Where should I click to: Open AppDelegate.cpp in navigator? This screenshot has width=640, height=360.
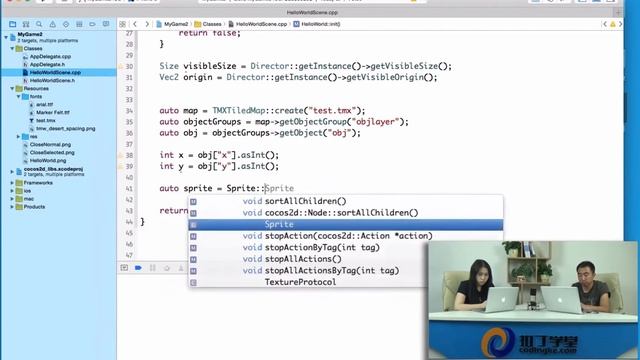pos(50,57)
